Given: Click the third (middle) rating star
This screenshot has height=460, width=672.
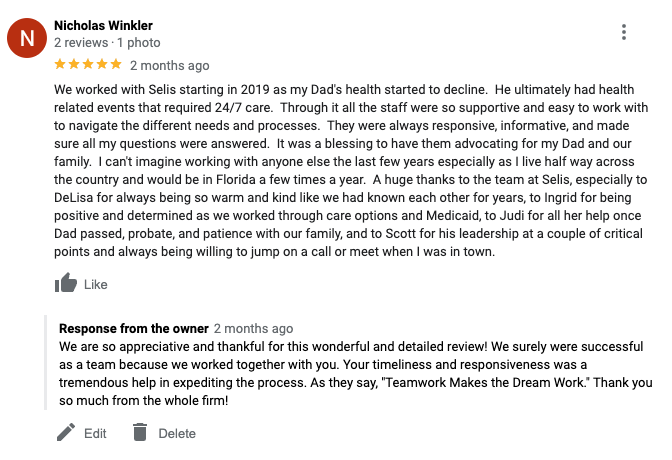Looking at the screenshot, I should coord(88,64).
